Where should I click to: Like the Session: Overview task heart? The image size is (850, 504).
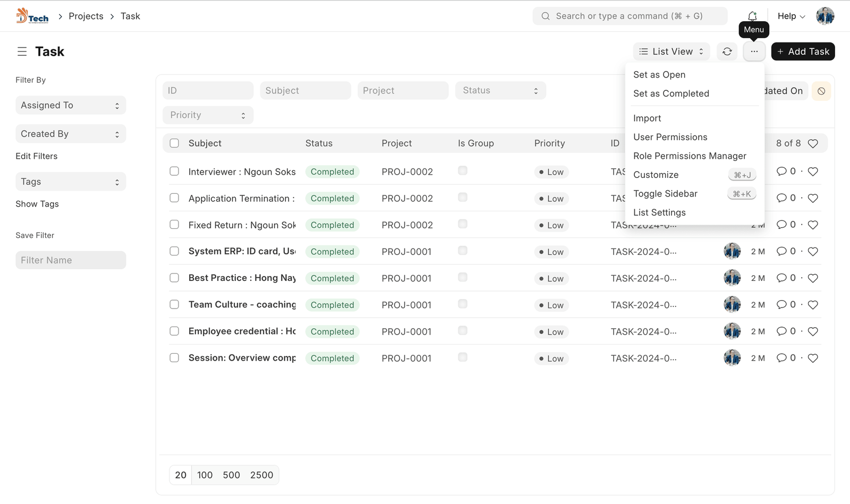(812, 358)
